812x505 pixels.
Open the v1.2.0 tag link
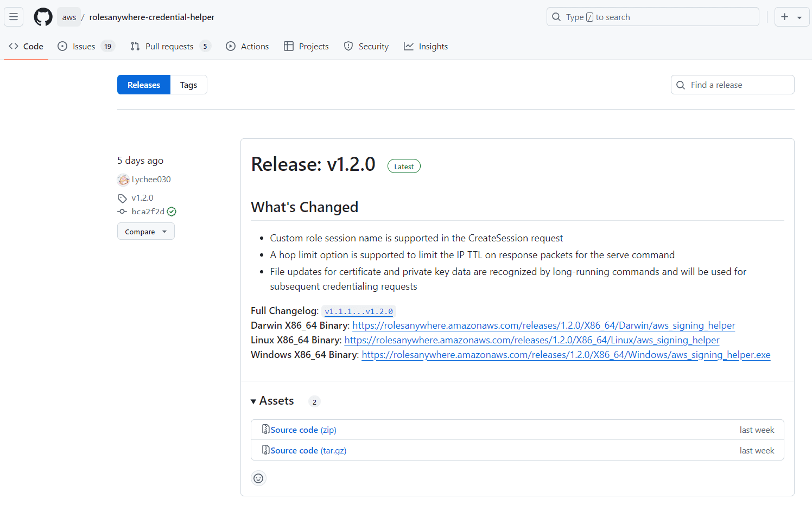click(x=142, y=198)
